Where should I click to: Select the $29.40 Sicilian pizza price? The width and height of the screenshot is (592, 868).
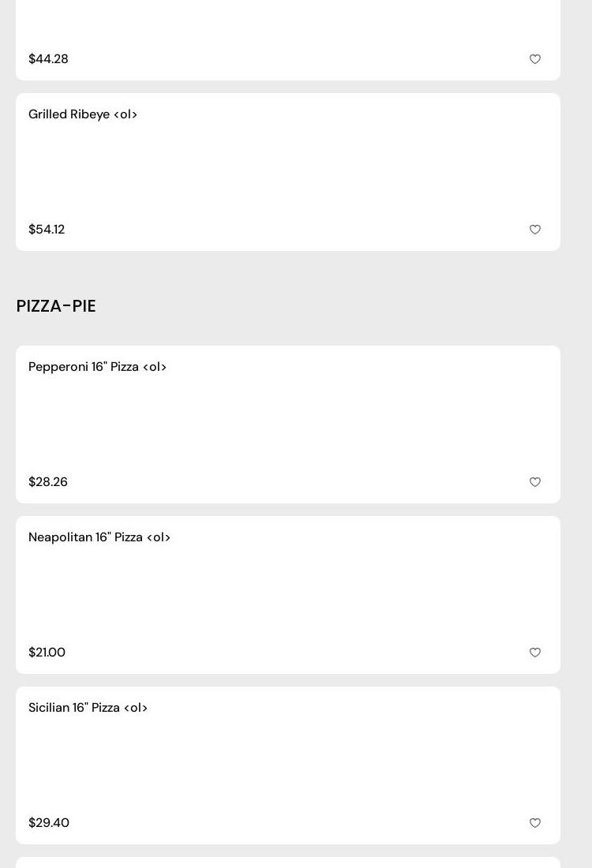(49, 823)
